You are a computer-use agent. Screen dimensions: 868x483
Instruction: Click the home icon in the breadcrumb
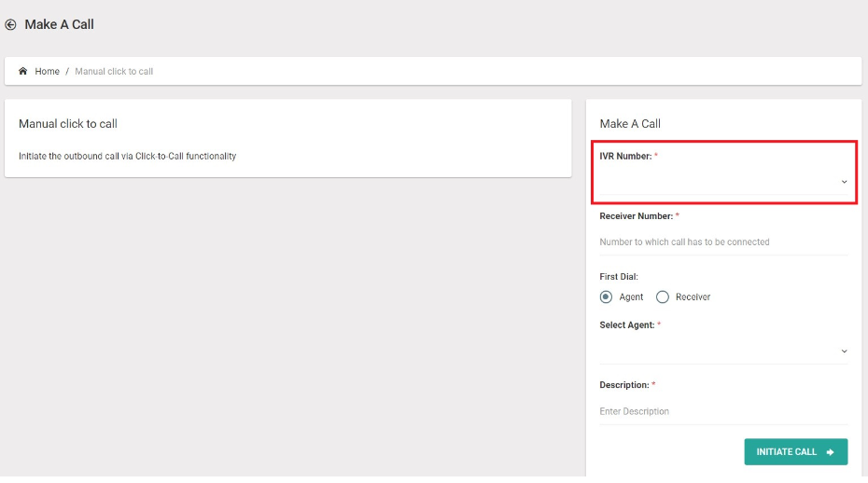[22, 71]
